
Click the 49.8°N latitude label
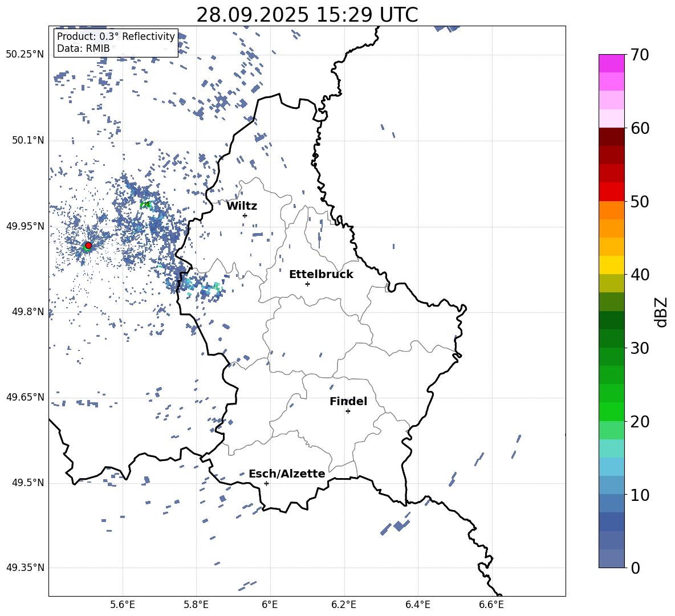pyautogui.click(x=27, y=312)
